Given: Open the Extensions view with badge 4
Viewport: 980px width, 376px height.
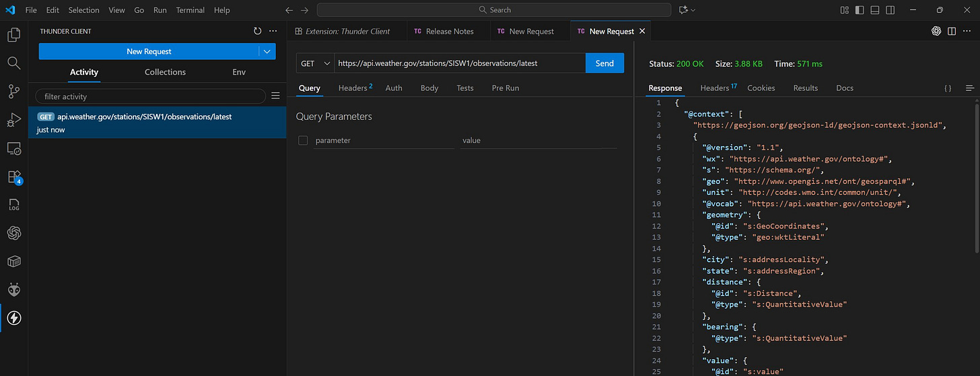Looking at the screenshot, I should pos(13,177).
